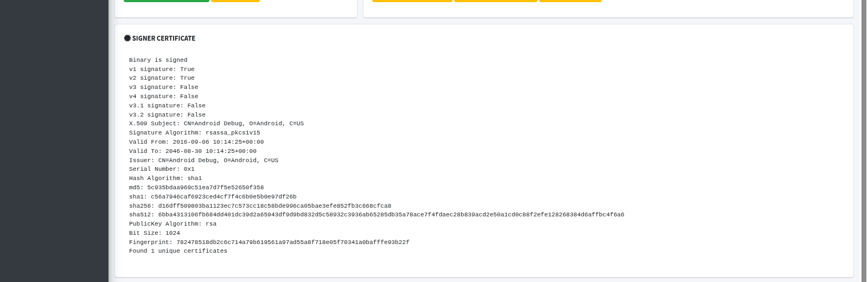Click the 'Valid From: 2016-09-06' line
Image resolution: width=868 pixels, height=282 pixels.
pos(196,142)
